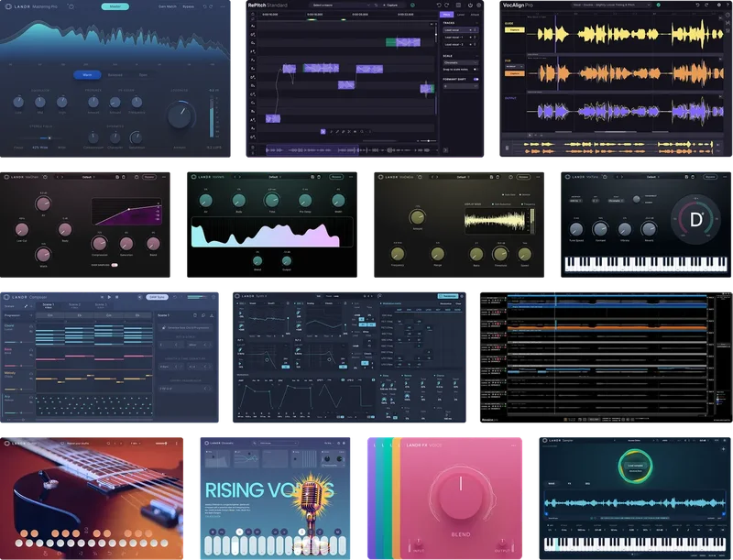This screenshot has height=560, width=733.
Task: Open the settings gear in RePitch
Action: coord(478,5)
